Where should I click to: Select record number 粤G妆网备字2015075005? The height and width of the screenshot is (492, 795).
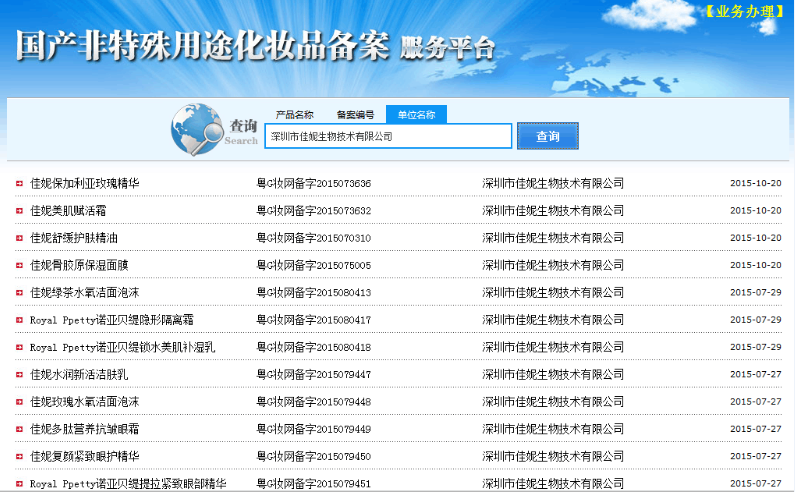click(x=314, y=265)
